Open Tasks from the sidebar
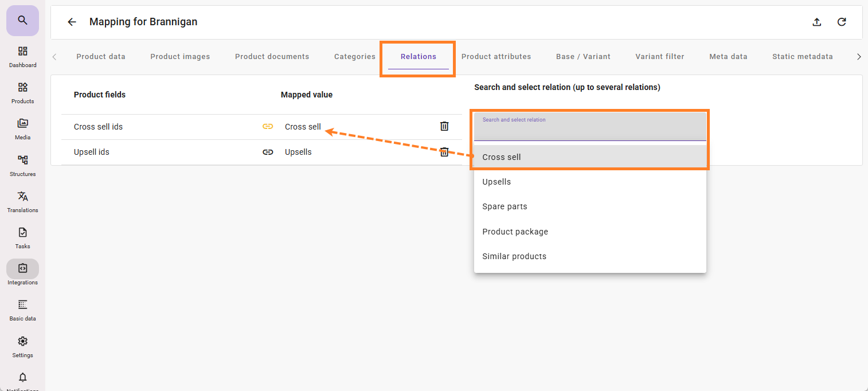 22,238
